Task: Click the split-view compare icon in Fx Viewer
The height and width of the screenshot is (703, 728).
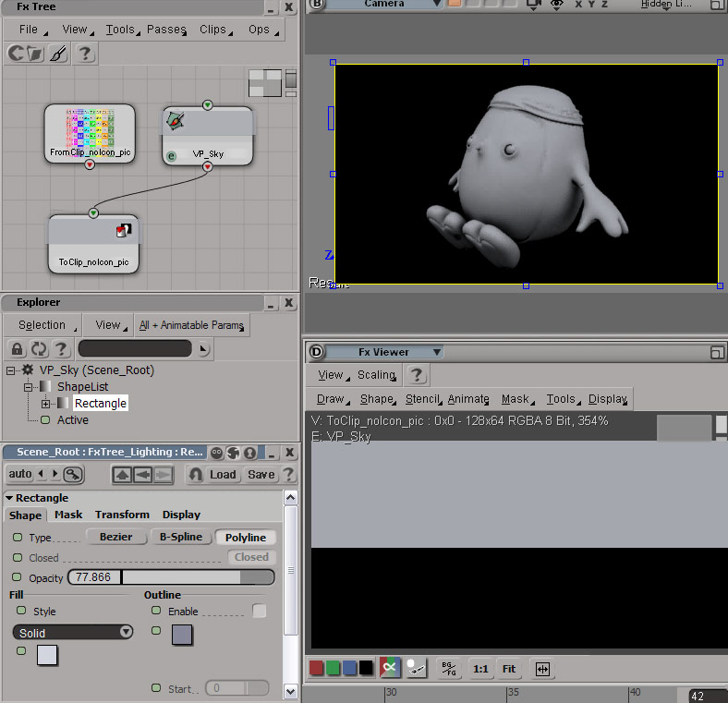Action: click(542, 669)
